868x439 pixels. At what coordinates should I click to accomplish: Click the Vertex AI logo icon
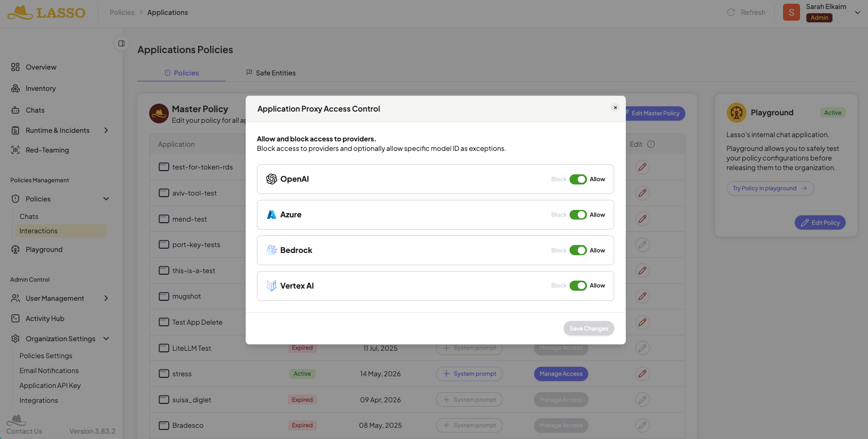click(x=271, y=285)
